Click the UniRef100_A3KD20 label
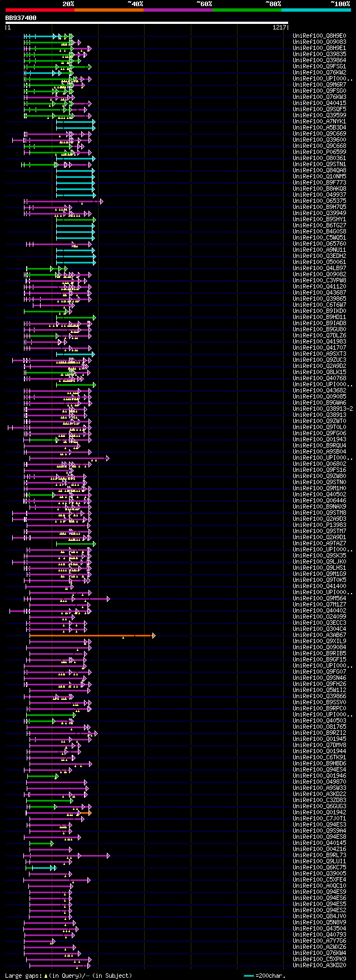Image resolution: width=356 pixels, height=980 pixels. pyautogui.click(x=319, y=966)
